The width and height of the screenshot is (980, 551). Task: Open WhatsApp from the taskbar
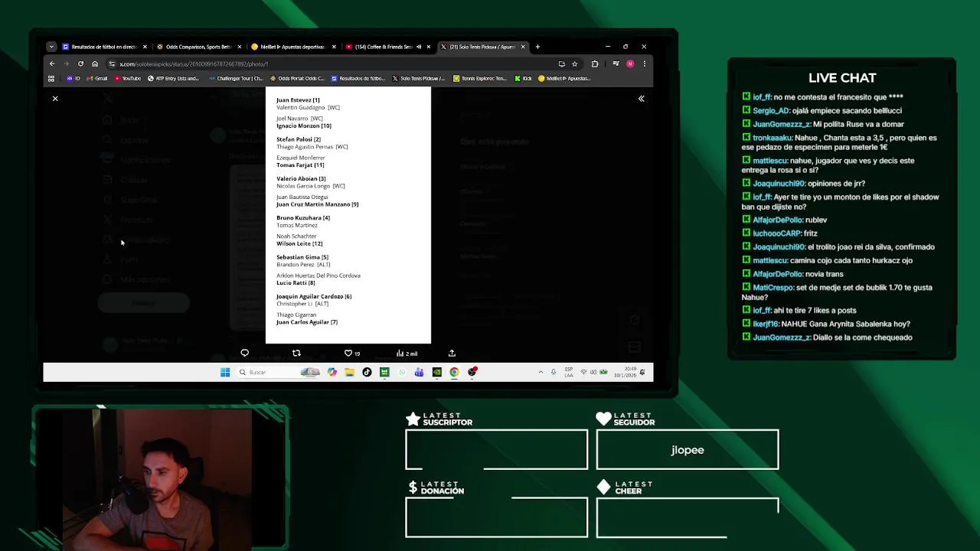coord(402,372)
